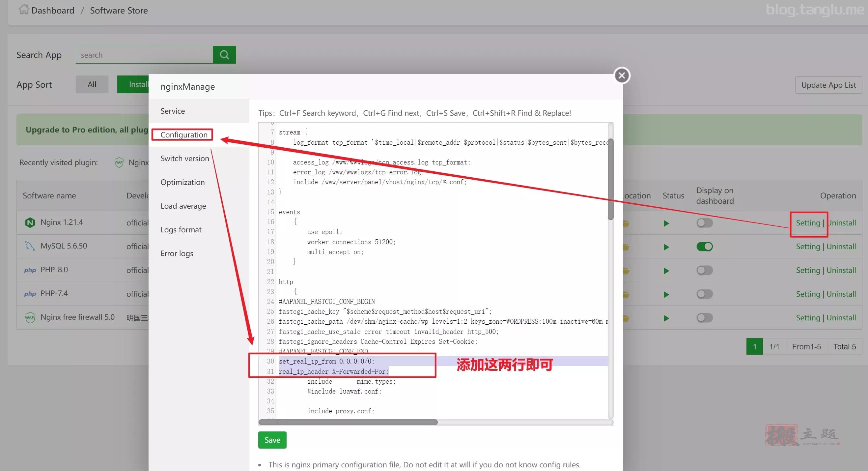Screen dimensions: 868x471
Task: Click the PHP-8.0 row status play icon
Action: pos(666,271)
